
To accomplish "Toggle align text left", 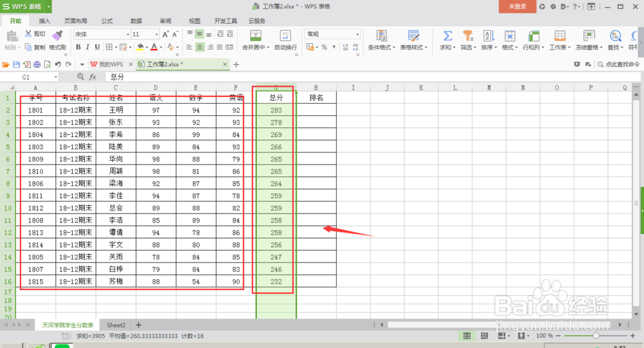I will (x=189, y=47).
